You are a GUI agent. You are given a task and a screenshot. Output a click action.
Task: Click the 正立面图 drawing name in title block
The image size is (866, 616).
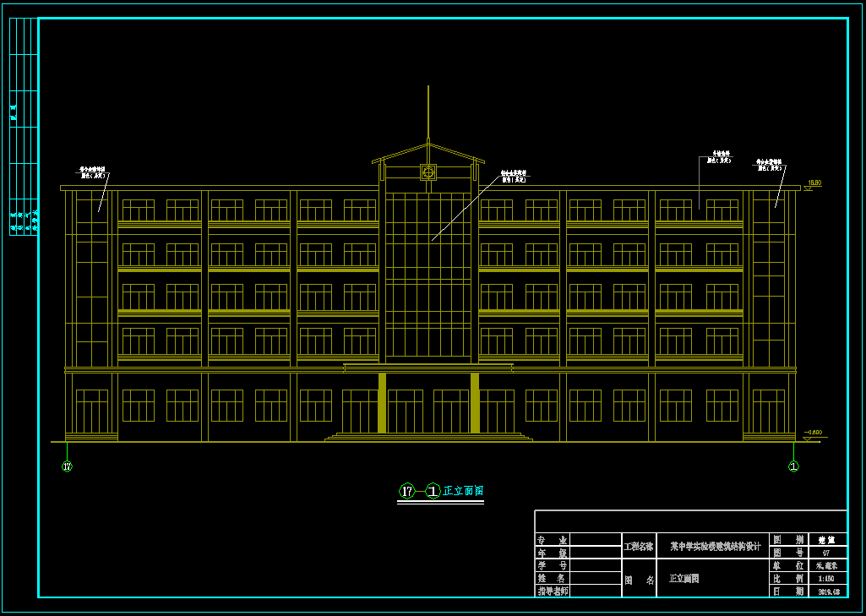tap(684, 579)
